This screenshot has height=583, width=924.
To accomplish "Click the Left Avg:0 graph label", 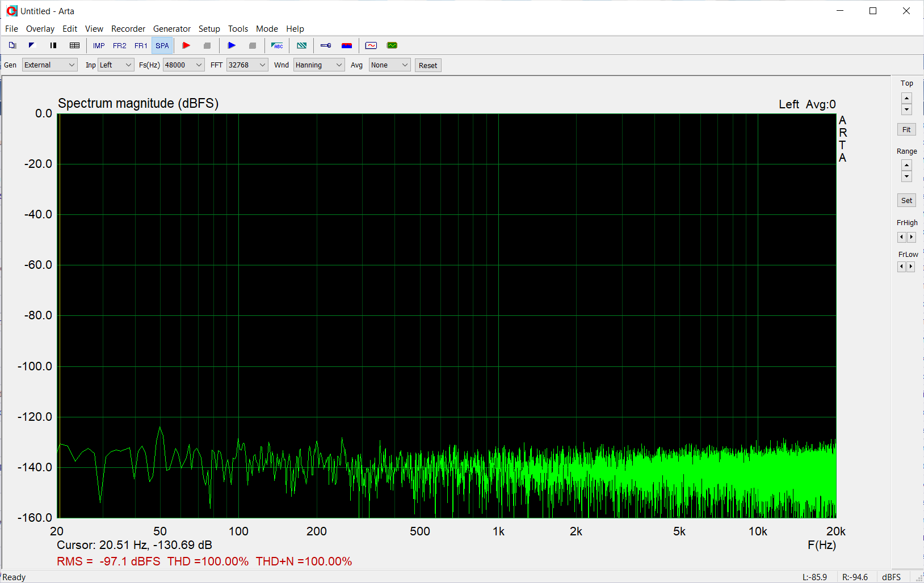I will 807,104.
